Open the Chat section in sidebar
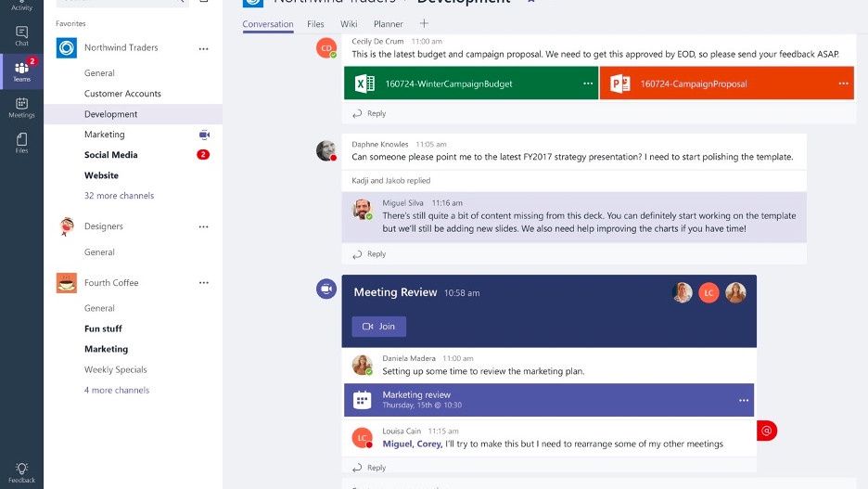 coord(21,36)
